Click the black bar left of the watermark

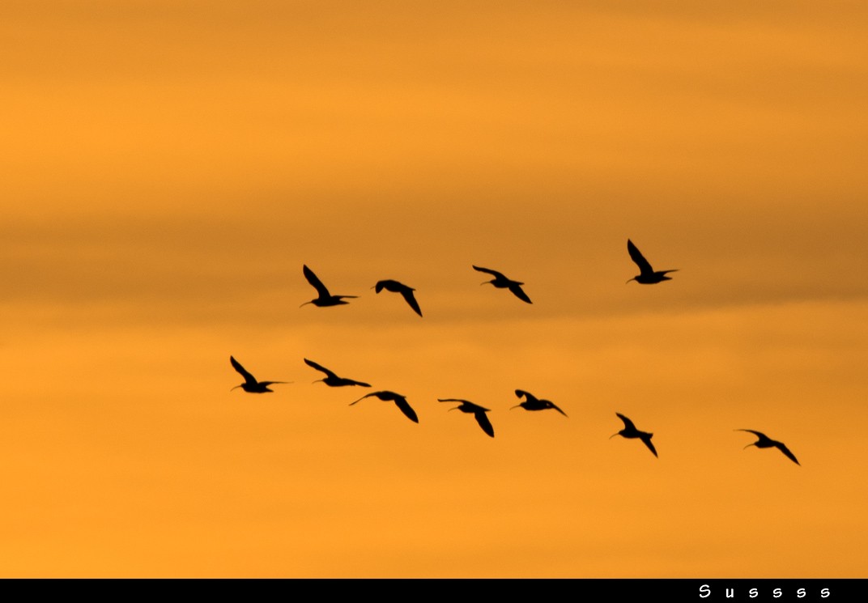(x=324, y=592)
